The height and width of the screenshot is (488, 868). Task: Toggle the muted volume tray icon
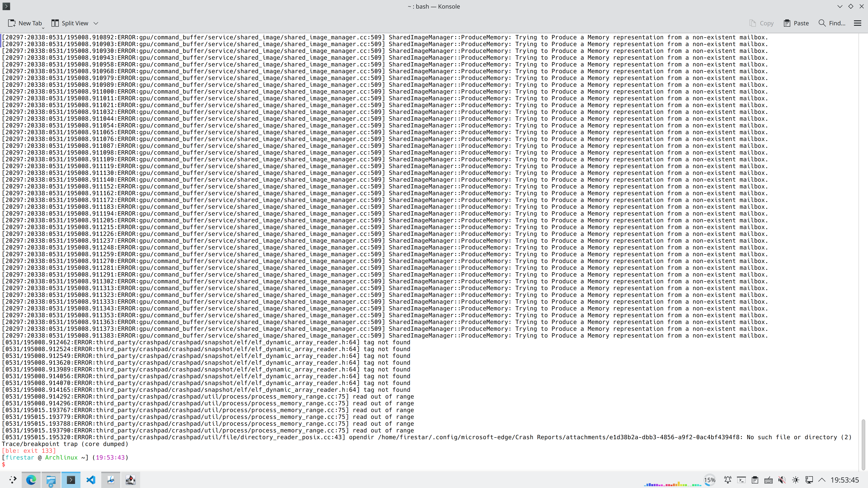782,480
